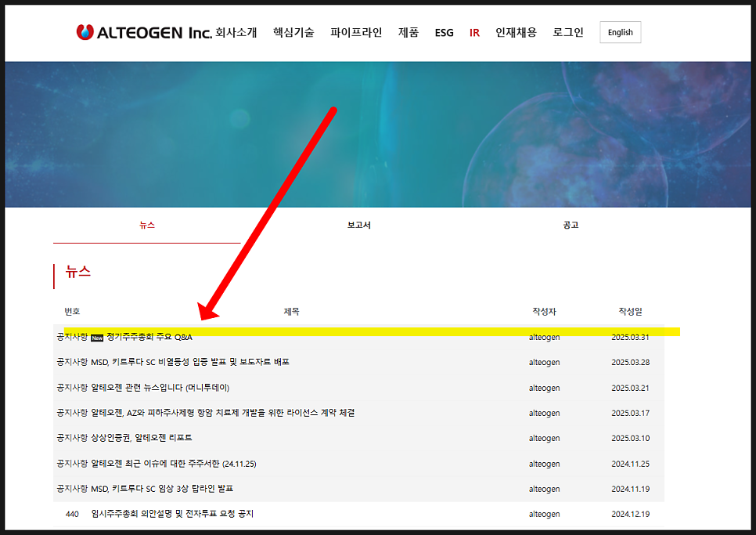756x535 pixels.
Task: Click the New badge on Q&A post
Action: (x=97, y=338)
